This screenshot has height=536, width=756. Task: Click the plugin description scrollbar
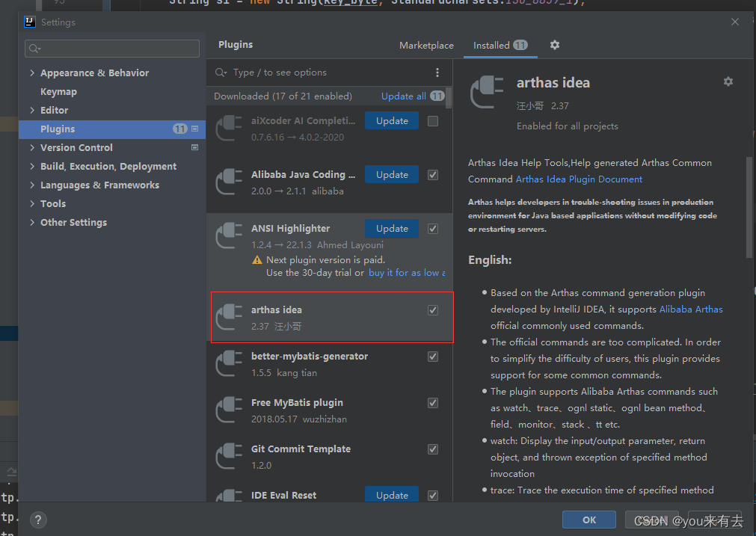click(x=749, y=208)
